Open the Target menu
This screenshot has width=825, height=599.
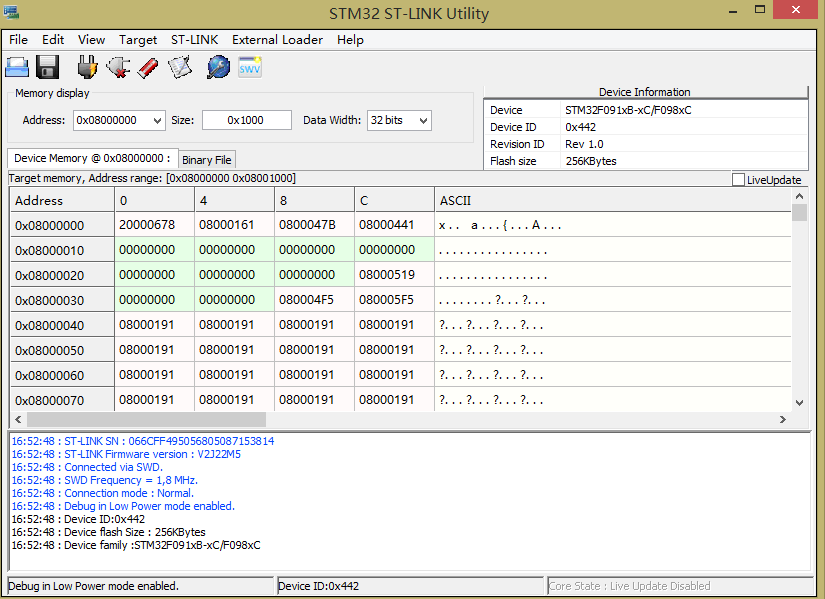point(138,40)
